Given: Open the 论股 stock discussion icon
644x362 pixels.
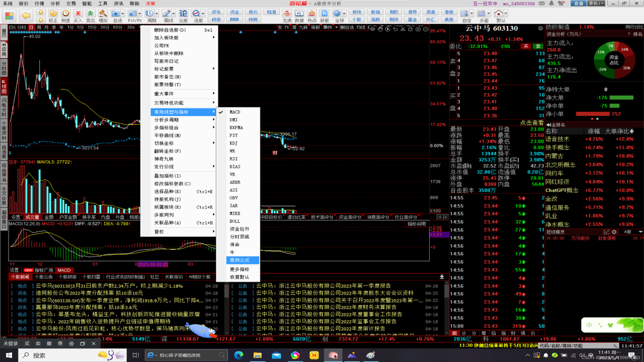Looking at the screenshot, I should [x=183, y=16].
